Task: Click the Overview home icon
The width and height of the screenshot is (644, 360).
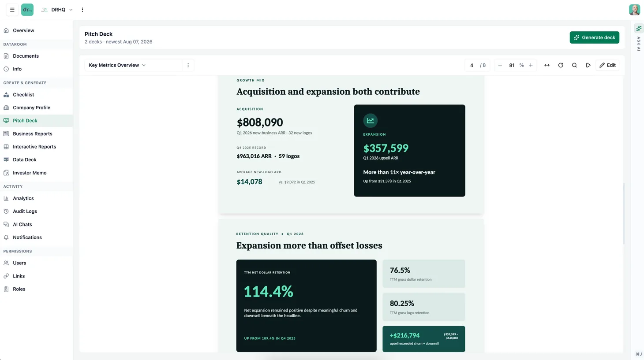Action: pyautogui.click(x=6, y=30)
